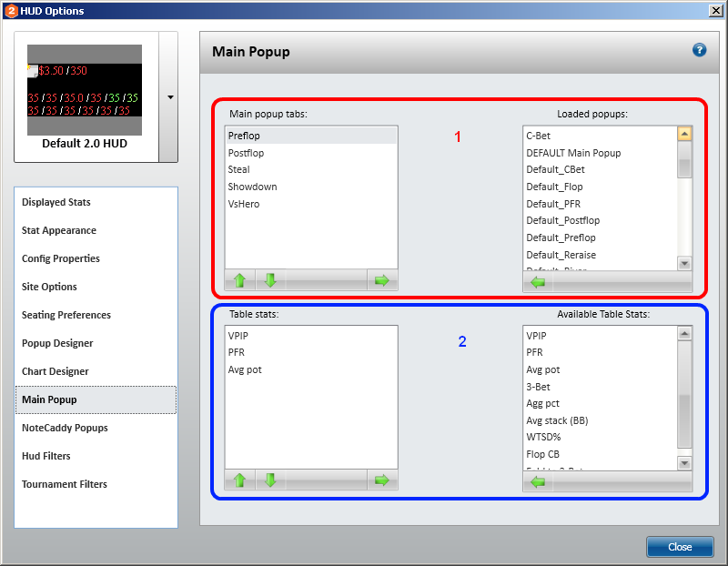Select Agg pct in Available Table Stats
This screenshot has height=566, width=728.
pyautogui.click(x=601, y=403)
